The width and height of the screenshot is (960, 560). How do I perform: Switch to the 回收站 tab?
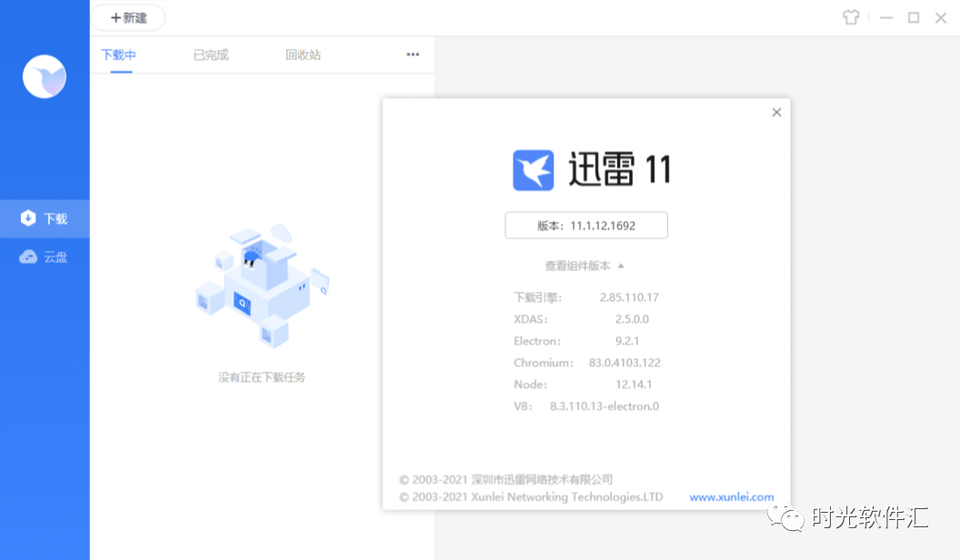(303, 55)
